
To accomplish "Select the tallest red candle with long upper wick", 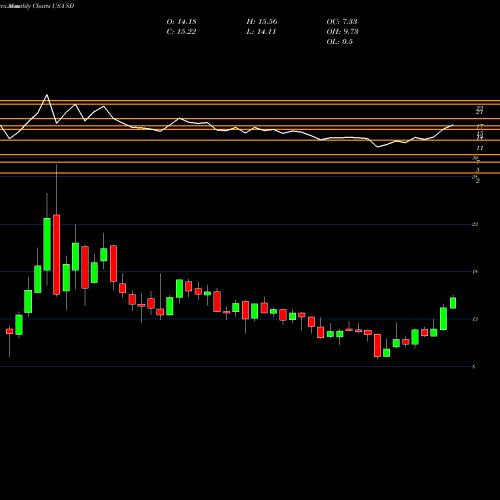I will 56,255.
